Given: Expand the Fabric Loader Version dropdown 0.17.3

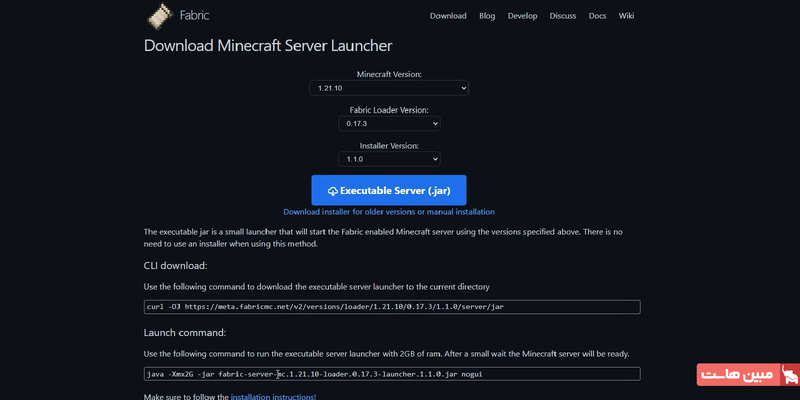Looking at the screenshot, I should pyautogui.click(x=389, y=123).
